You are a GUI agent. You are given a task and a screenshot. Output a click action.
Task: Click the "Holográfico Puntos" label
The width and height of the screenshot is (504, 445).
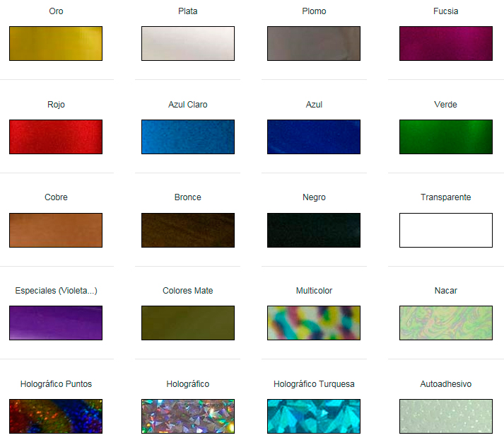(x=56, y=384)
